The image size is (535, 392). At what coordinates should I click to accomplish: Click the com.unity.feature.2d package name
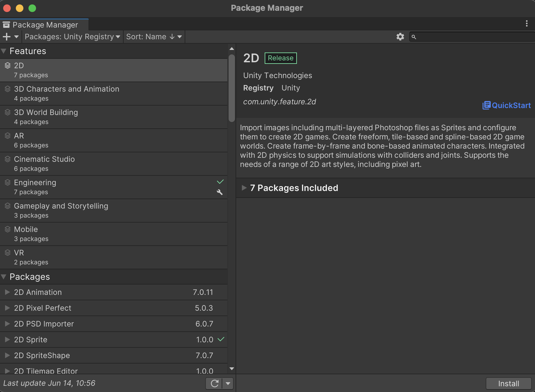click(280, 102)
